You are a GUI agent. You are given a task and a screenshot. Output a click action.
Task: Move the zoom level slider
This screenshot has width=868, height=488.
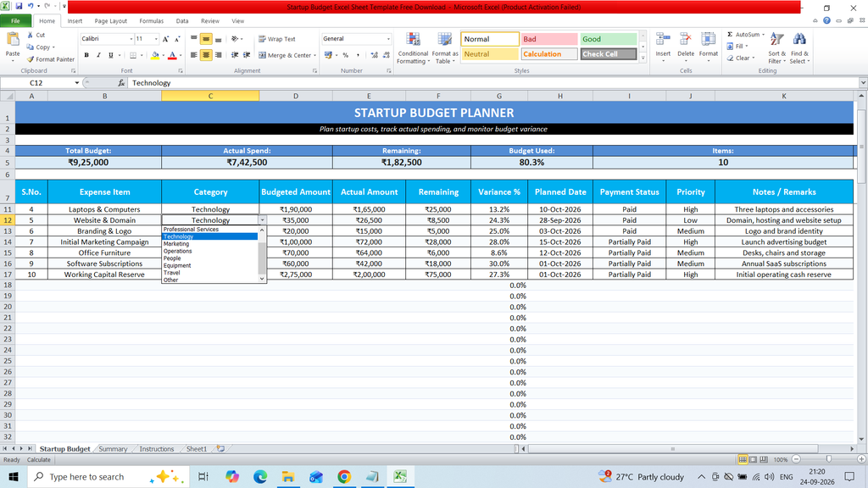pyautogui.click(x=829, y=459)
